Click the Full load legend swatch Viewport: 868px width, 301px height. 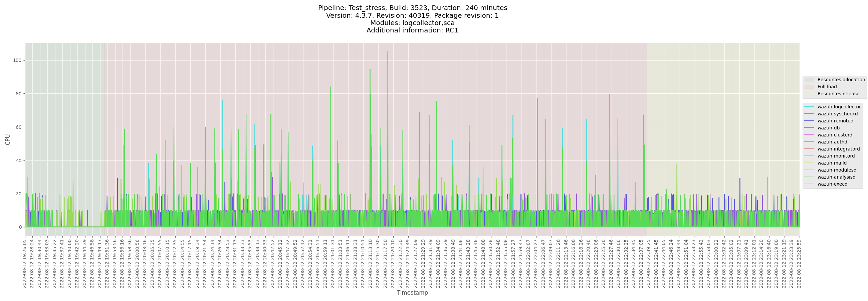(x=809, y=87)
